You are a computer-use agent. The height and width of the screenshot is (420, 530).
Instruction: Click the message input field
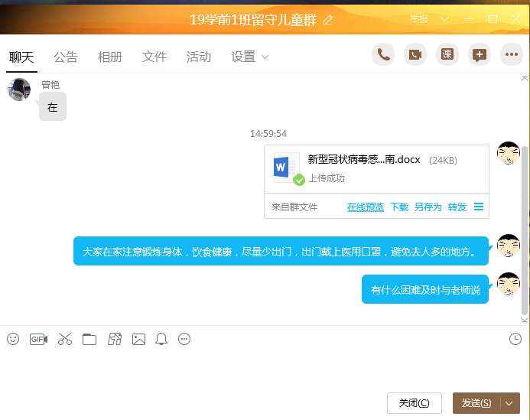tap(265, 370)
